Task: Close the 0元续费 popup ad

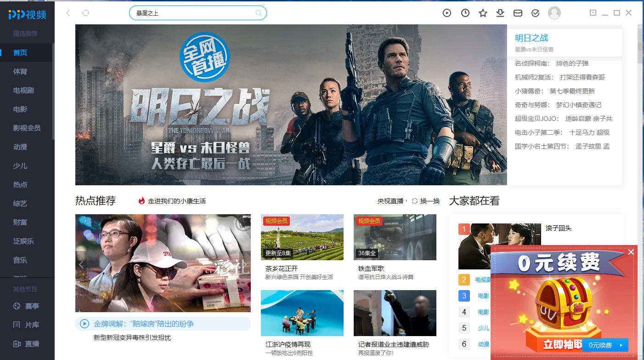Action: click(x=631, y=252)
